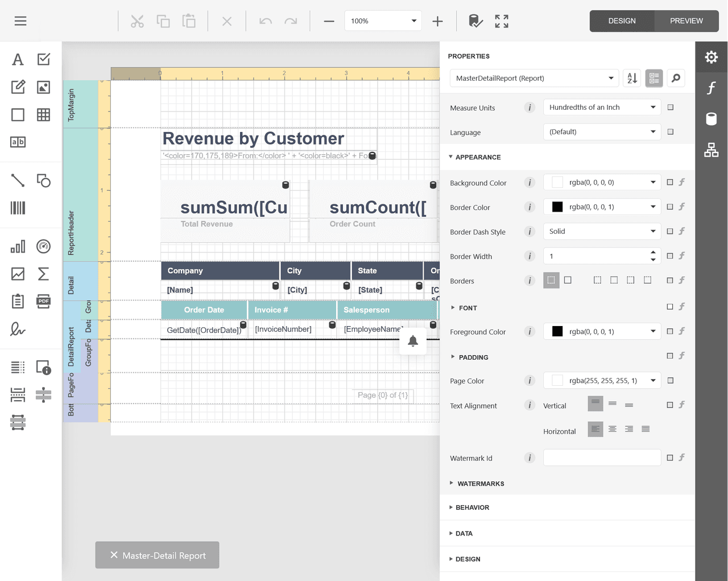Select the All borders option
The image size is (728, 581).
pyautogui.click(x=568, y=280)
